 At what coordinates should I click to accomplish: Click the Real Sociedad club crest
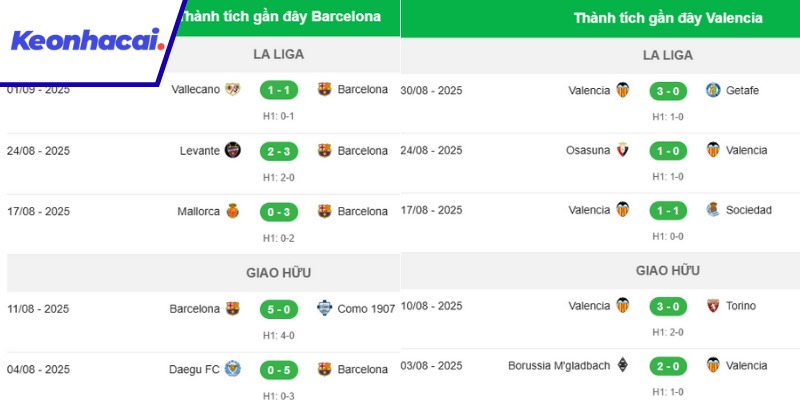click(713, 210)
